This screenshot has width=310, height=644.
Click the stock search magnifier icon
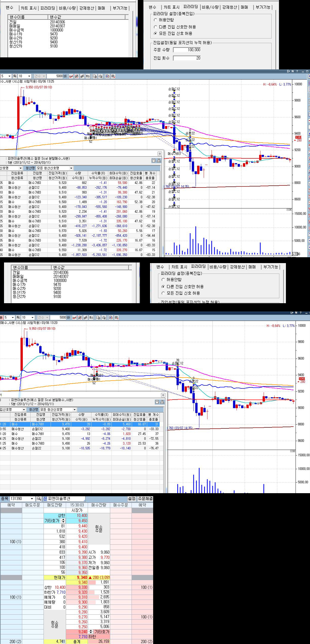[39, 499]
